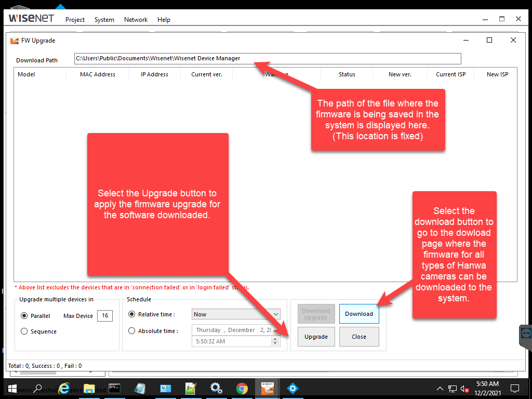532x399 pixels.
Task: Enable Absolute time scheduling
Action: pos(132,330)
